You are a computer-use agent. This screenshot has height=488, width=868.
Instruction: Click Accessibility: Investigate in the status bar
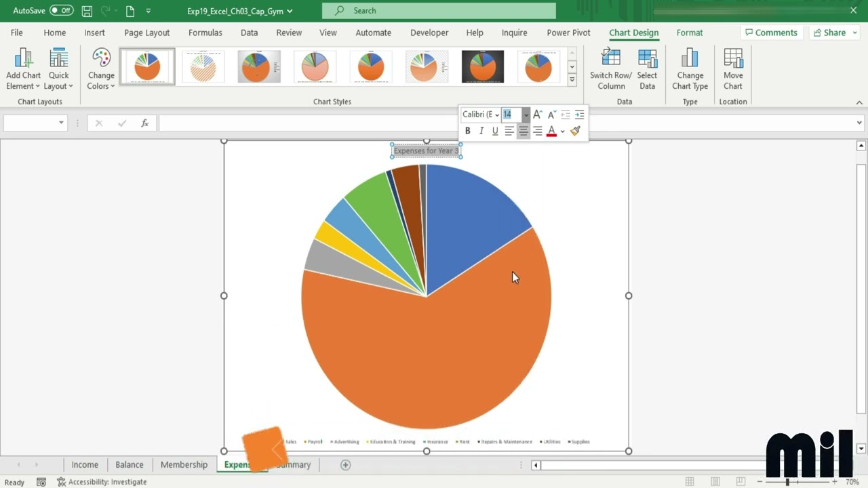coord(102,482)
